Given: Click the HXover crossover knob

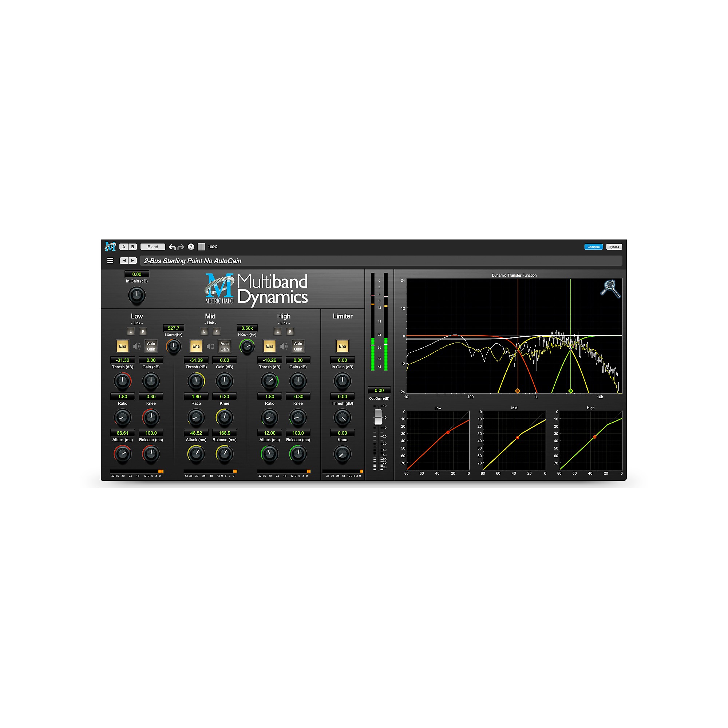Looking at the screenshot, I should pyautogui.click(x=247, y=347).
